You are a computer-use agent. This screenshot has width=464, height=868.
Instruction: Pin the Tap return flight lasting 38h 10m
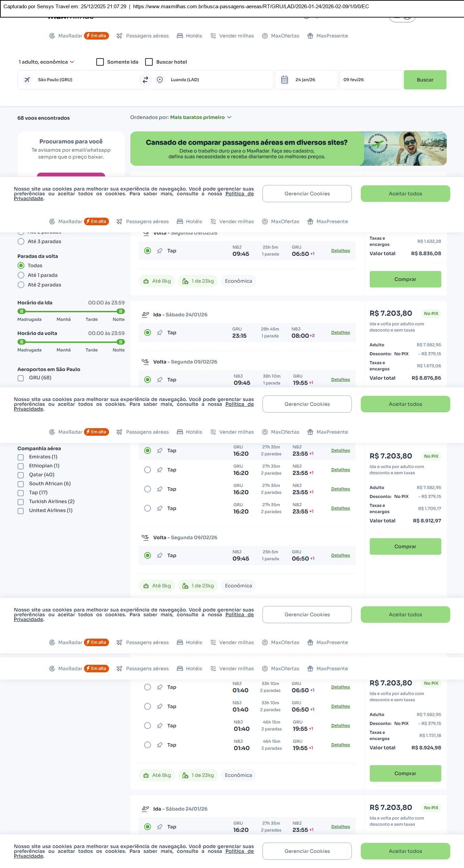pos(160,380)
